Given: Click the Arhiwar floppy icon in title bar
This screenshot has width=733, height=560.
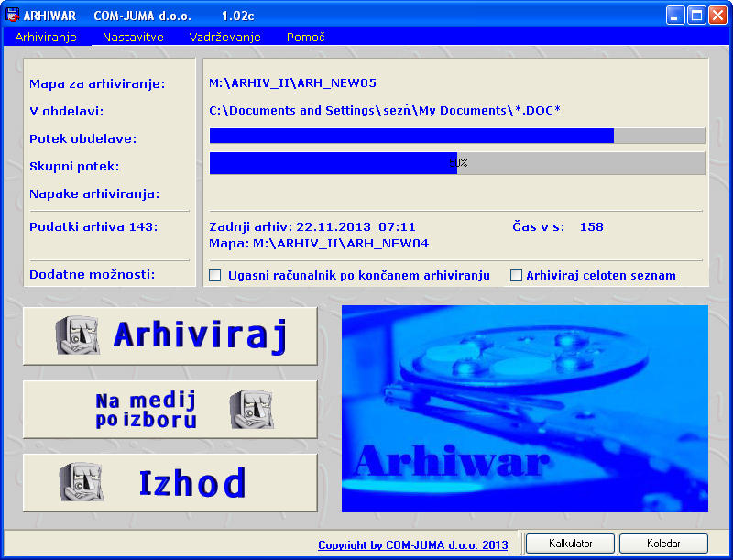Looking at the screenshot, I should pyautogui.click(x=13, y=16).
